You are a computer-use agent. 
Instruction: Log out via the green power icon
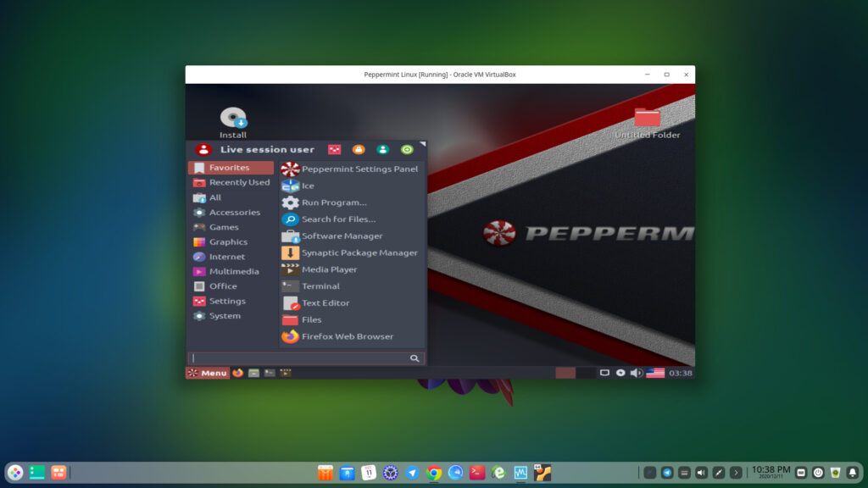pyautogui.click(x=409, y=150)
